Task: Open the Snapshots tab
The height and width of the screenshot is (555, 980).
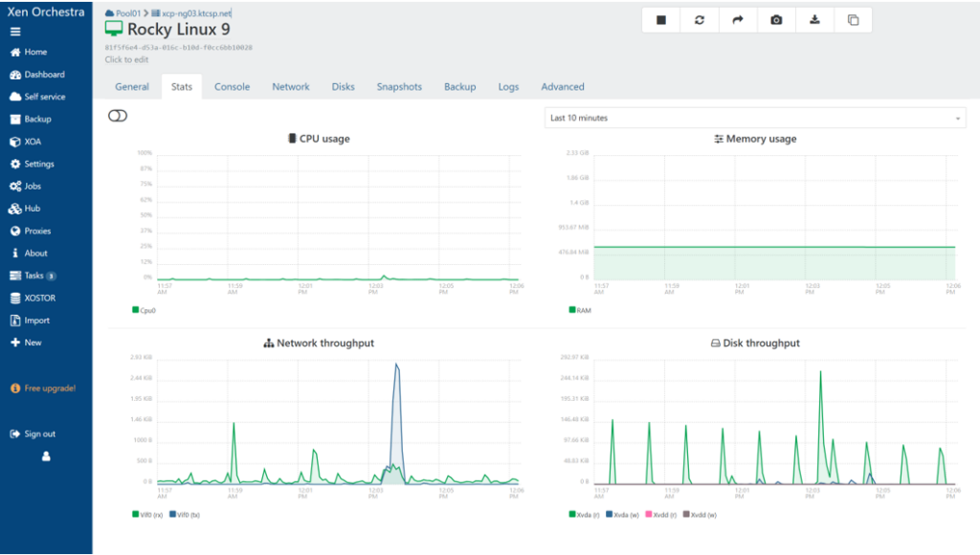Action: pyautogui.click(x=399, y=87)
